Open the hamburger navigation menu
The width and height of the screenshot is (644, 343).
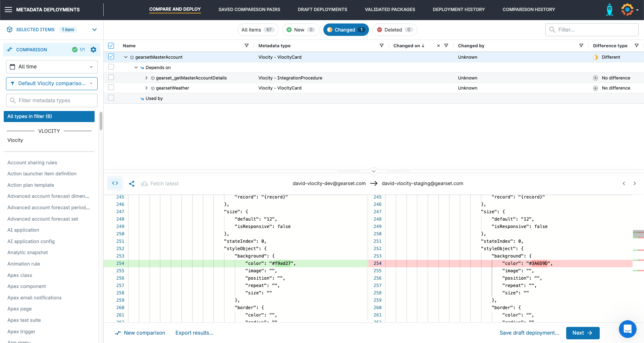point(8,9)
